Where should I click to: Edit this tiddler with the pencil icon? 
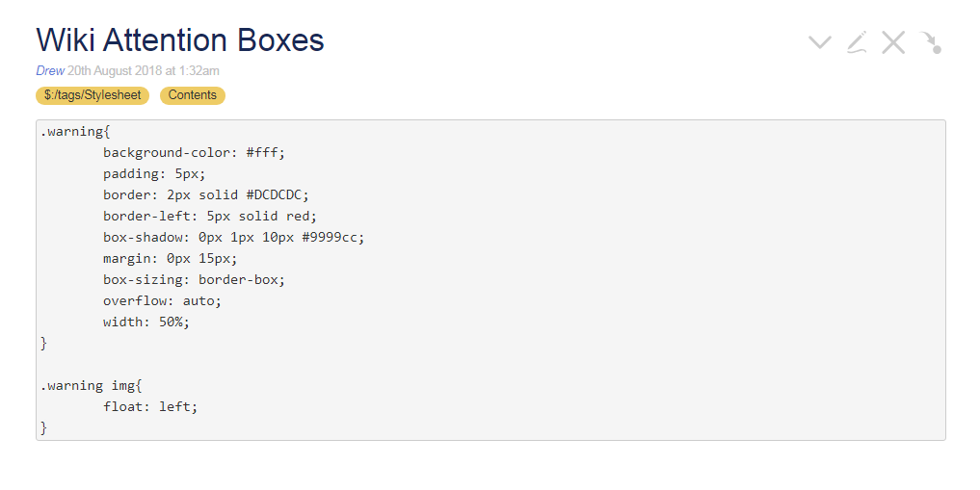pyautogui.click(x=857, y=41)
